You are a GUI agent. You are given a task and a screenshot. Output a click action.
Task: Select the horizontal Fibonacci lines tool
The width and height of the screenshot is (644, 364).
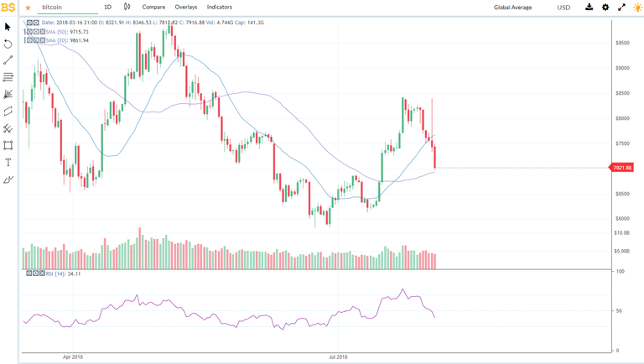8,77
